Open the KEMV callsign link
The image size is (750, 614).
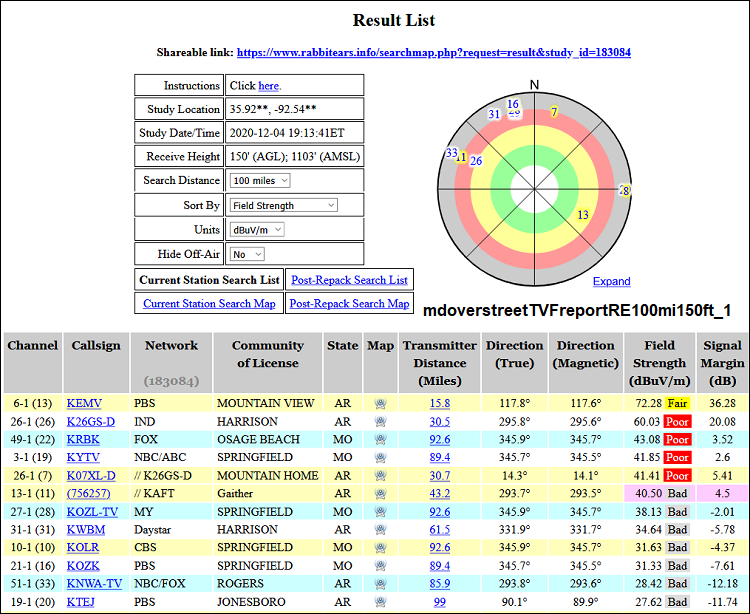click(x=84, y=404)
